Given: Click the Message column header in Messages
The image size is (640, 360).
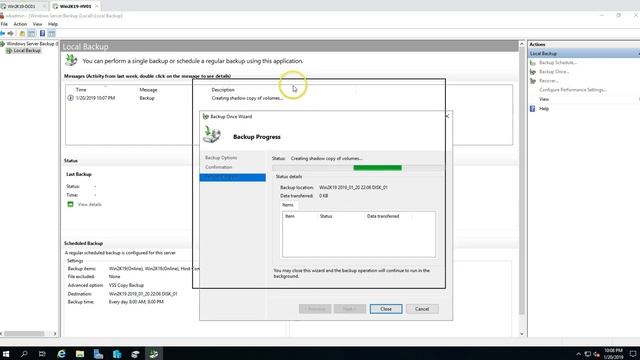Looking at the screenshot, I should 148,89.
